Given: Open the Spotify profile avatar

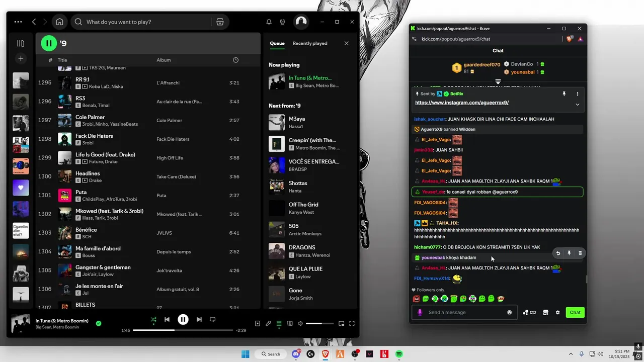Looking at the screenshot, I should point(301,22).
